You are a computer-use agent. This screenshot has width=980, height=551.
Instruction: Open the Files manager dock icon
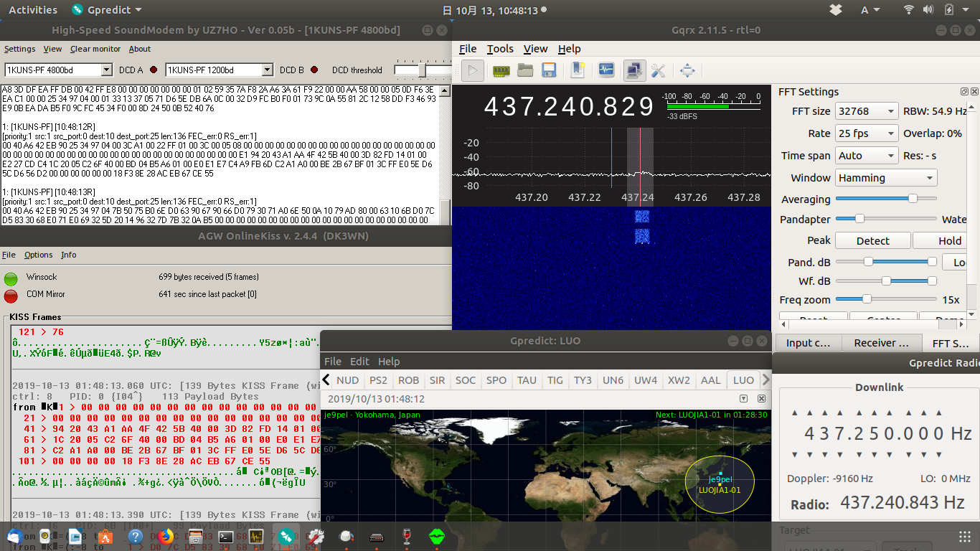[x=195, y=536]
